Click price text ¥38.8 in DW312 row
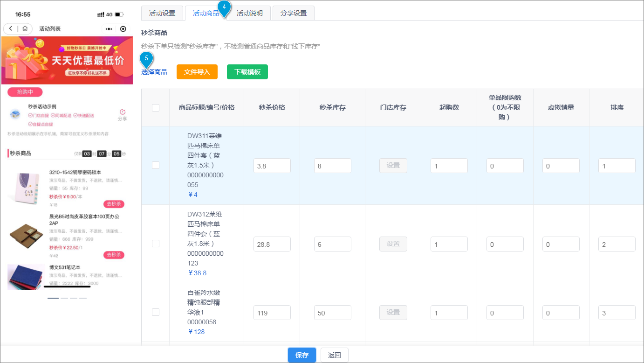The height and width of the screenshot is (363, 644). point(197,273)
